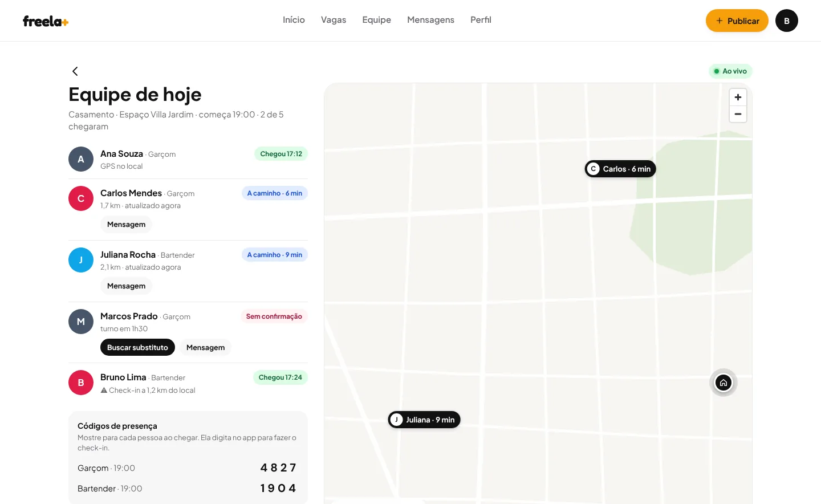The image size is (821, 504).
Task: Send a Mensagem to Carlos Mendes
Action: point(126,225)
